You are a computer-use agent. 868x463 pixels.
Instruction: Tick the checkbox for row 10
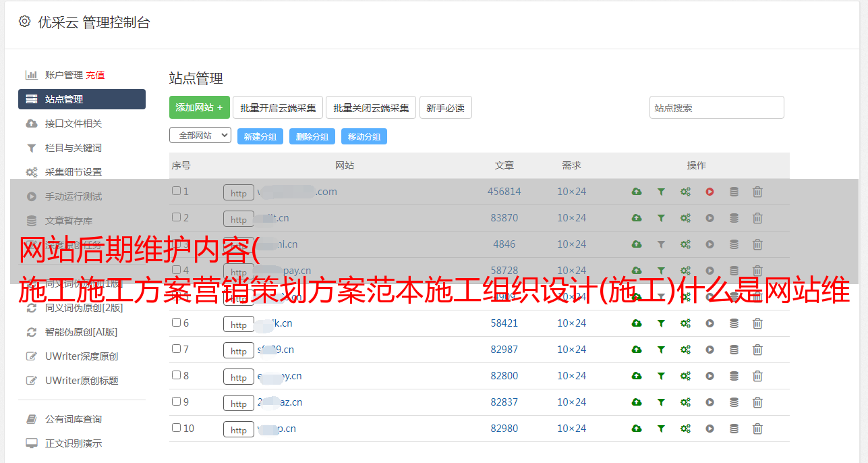point(176,428)
